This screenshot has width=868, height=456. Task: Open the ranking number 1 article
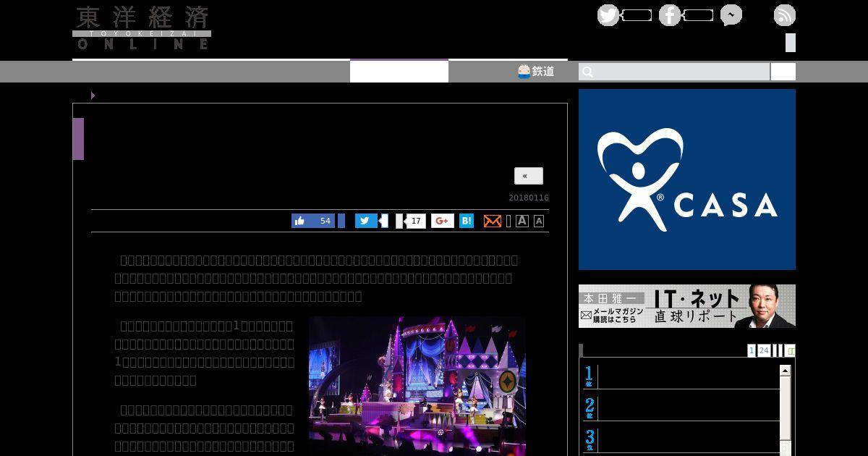tap(680, 376)
